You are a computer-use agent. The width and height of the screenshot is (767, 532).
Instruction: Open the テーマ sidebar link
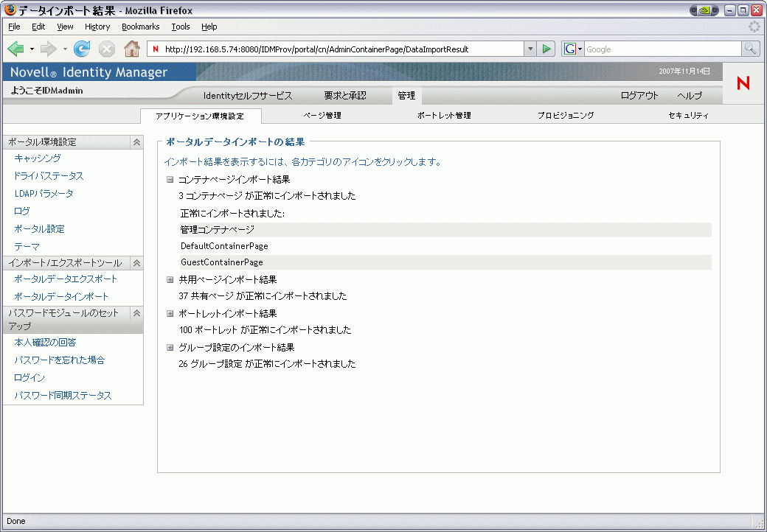click(27, 247)
